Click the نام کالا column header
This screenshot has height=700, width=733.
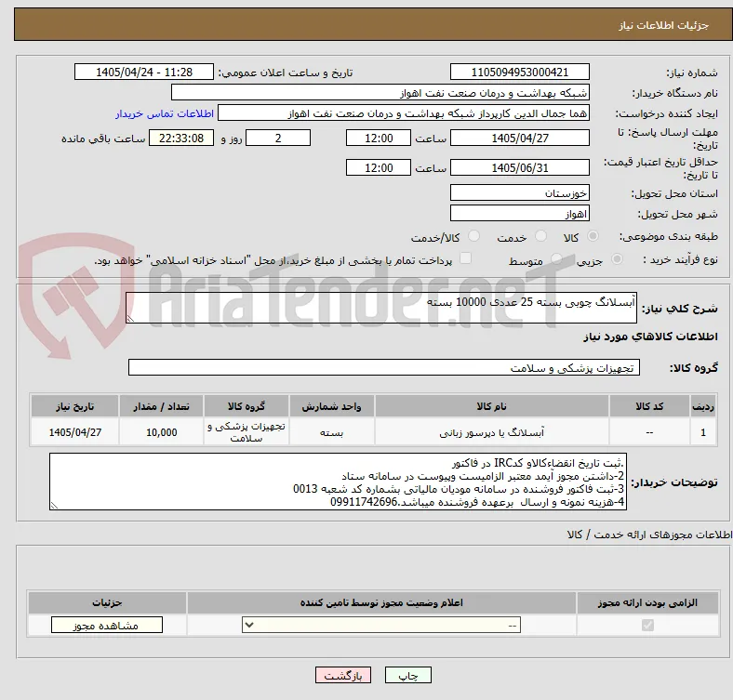pyautogui.click(x=492, y=406)
